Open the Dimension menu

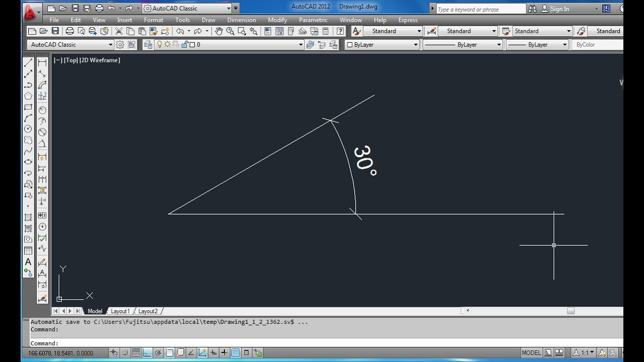242,20
